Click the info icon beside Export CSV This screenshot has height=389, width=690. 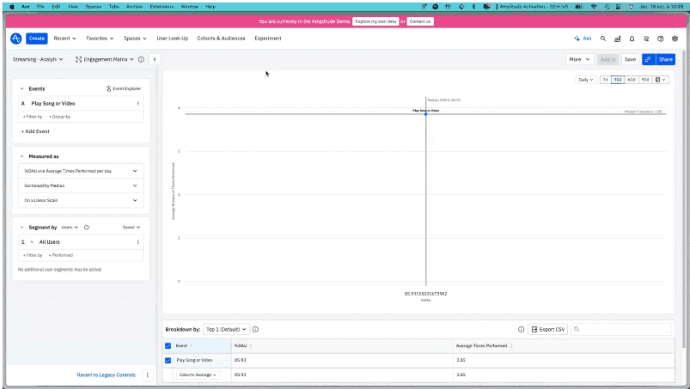pyautogui.click(x=521, y=329)
